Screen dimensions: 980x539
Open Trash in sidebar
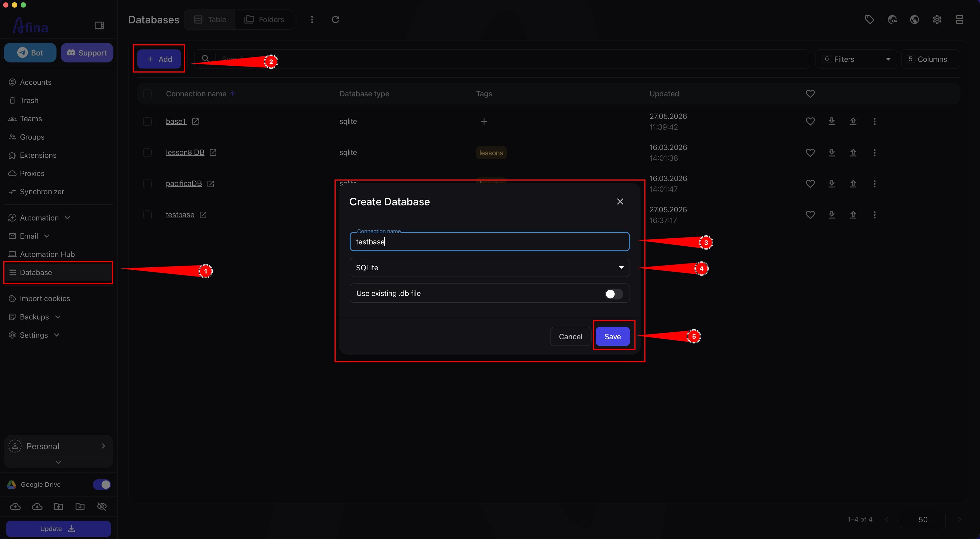[x=29, y=101]
